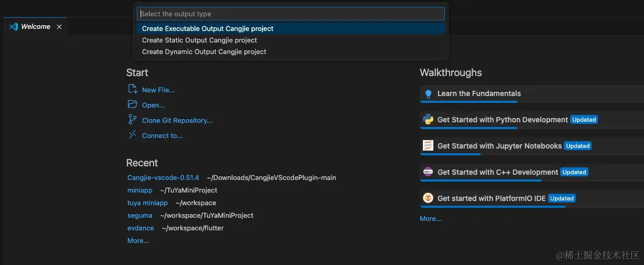
Task: Open recent tuya miniapp project
Action: (x=148, y=203)
